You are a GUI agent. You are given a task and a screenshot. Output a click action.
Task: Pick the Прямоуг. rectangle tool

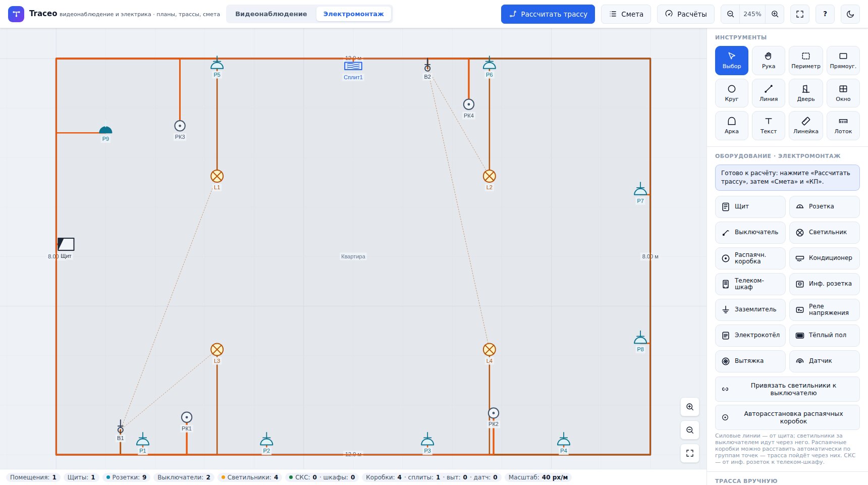[843, 61]
